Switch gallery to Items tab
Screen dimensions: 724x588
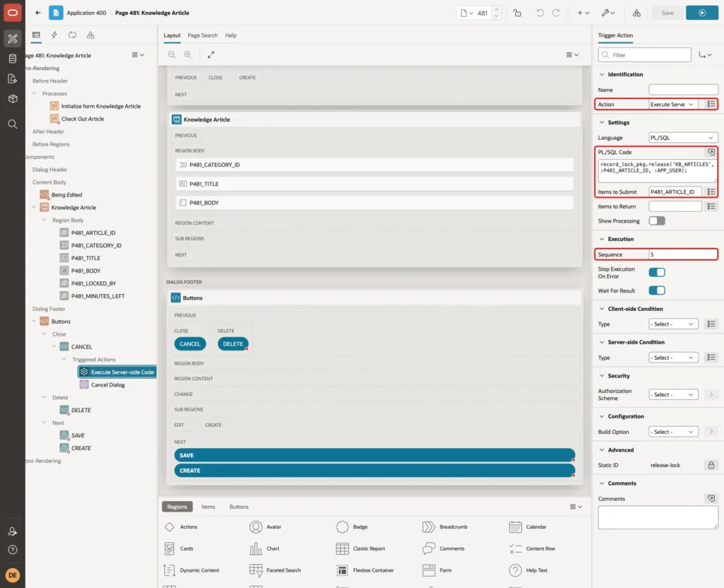[x=209, y=507]
